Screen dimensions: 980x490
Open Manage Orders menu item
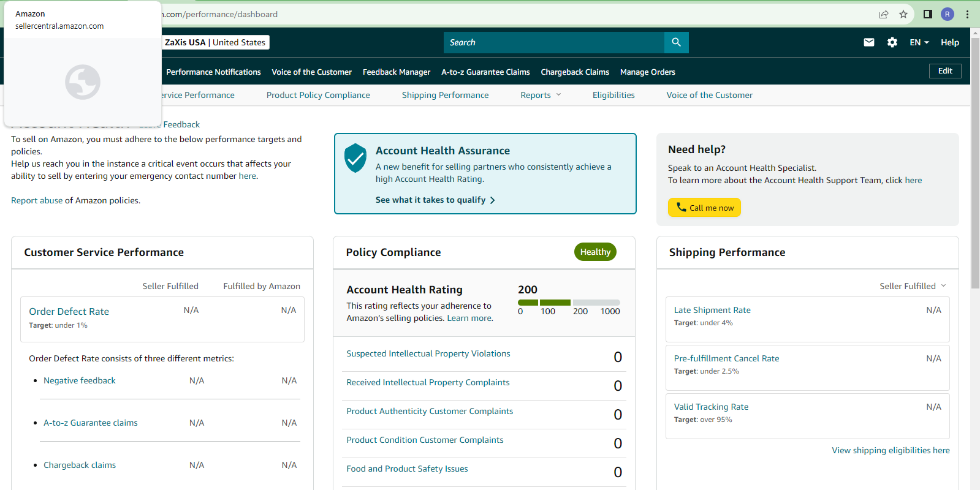(648, 72)
